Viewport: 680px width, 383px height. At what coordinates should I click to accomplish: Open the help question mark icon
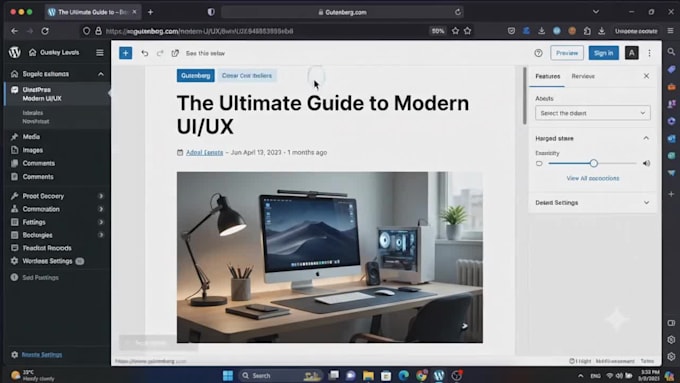pyautogui.click(x=538, y=53)
